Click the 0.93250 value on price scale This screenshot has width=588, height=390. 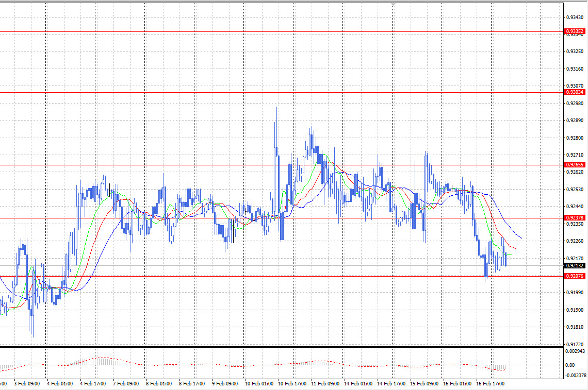(x=575, y=52)
